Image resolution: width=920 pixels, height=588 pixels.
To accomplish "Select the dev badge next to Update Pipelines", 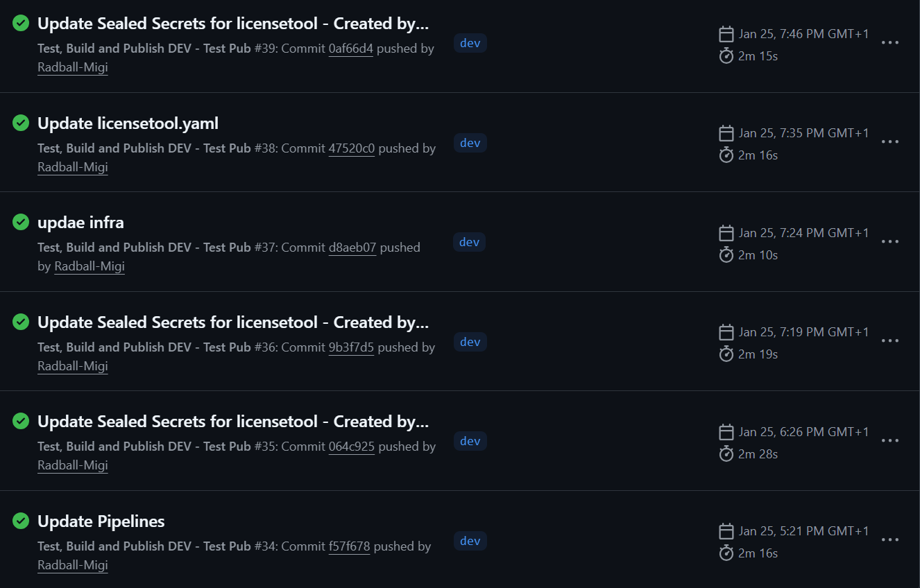I will point(470,540).
